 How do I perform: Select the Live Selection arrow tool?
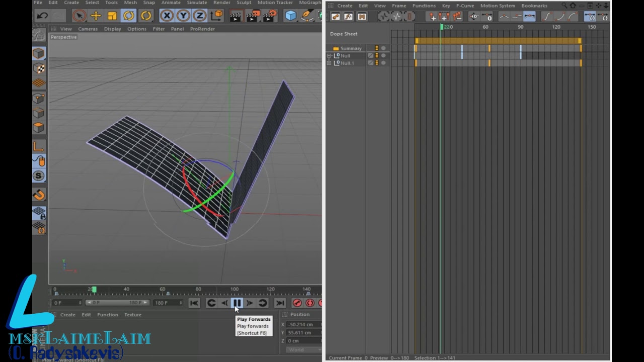78,16
